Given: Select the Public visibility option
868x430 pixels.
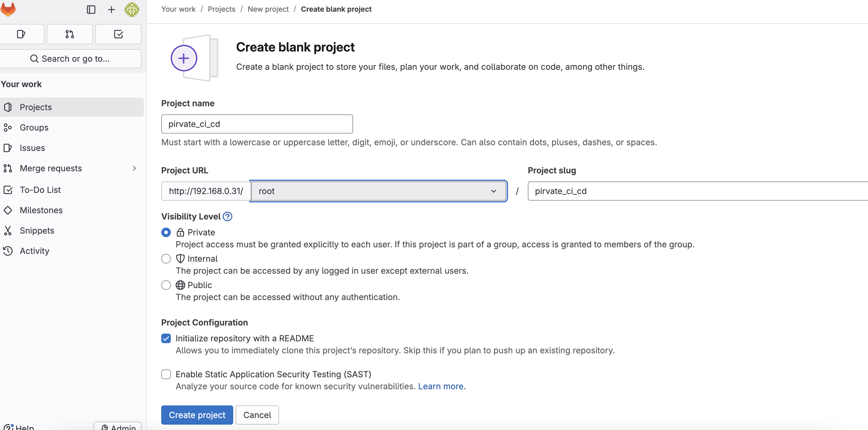Looking at the screenshot, I should pos(166,285).
